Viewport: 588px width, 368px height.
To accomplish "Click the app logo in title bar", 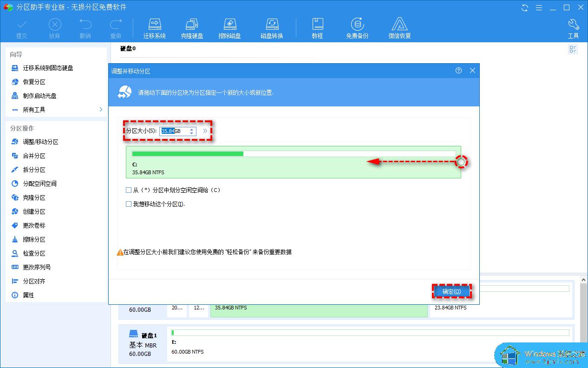I will coord(8,7).
